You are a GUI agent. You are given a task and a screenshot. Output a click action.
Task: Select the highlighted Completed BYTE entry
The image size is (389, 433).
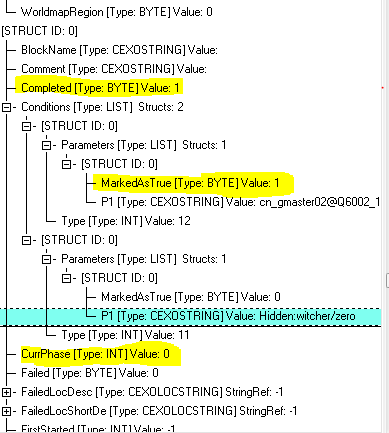pyautogui.click(x=100, y=88)
